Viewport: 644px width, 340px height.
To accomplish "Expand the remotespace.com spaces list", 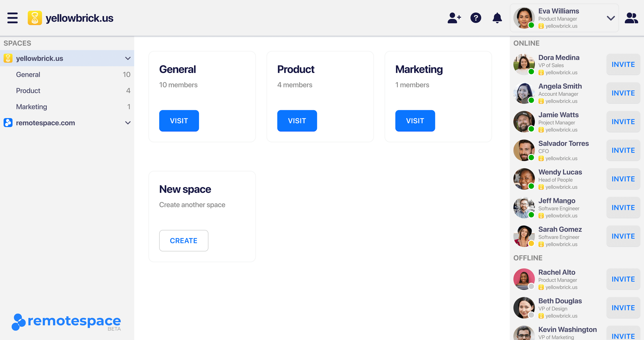I will tap(128, 123).
